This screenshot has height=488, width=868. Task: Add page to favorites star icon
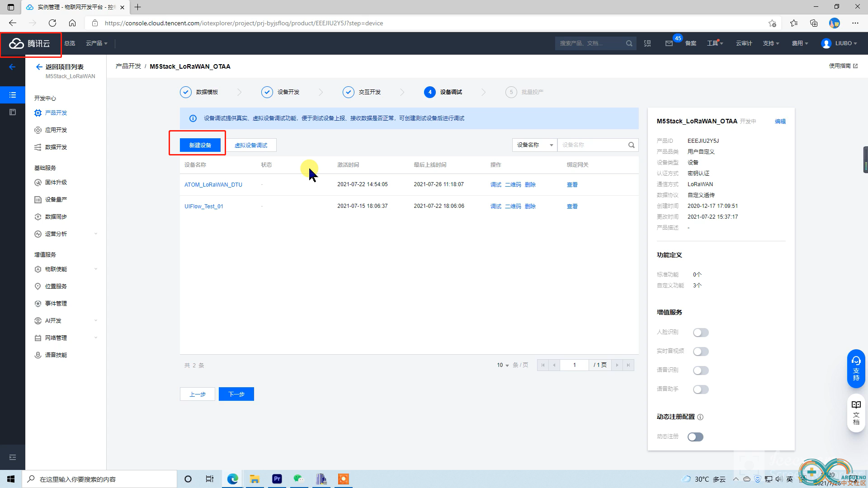[772, 23]
